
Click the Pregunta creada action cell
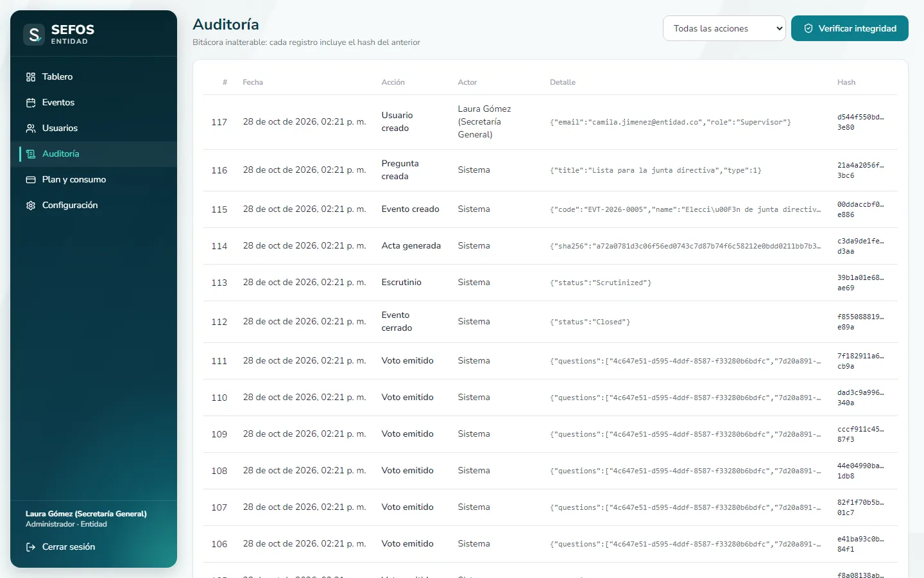click(x=400, y=170)
